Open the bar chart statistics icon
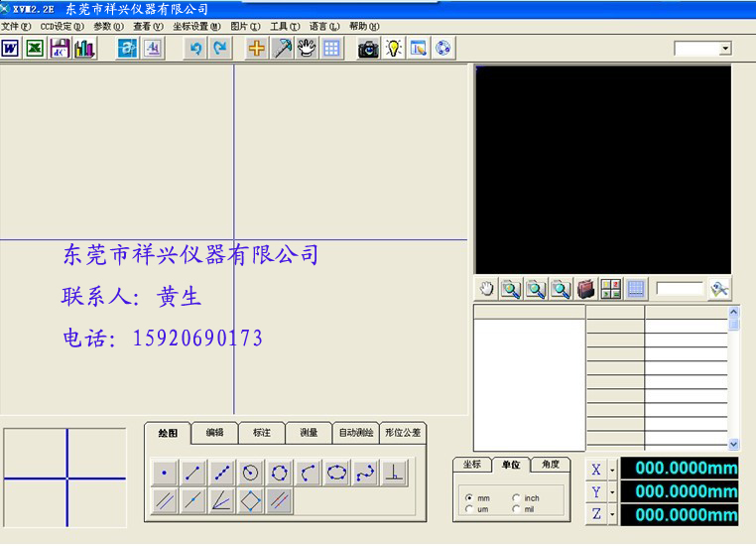Screen dimensions: 756x547 [84, 49]
